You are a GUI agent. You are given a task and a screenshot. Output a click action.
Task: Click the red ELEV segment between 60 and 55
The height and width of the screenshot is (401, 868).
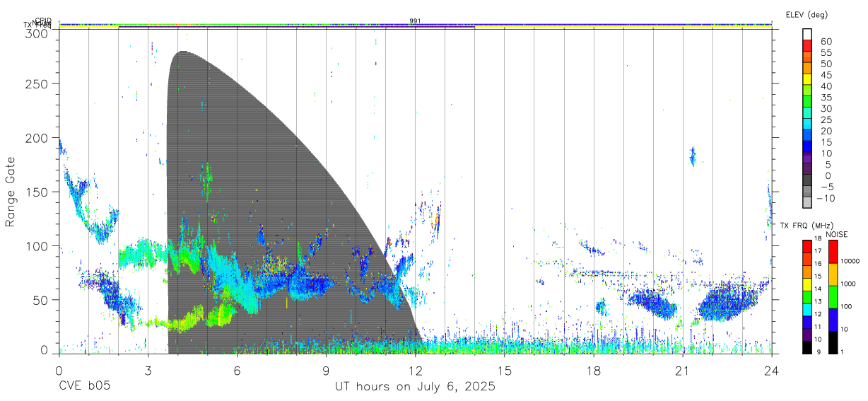(807, 46)
